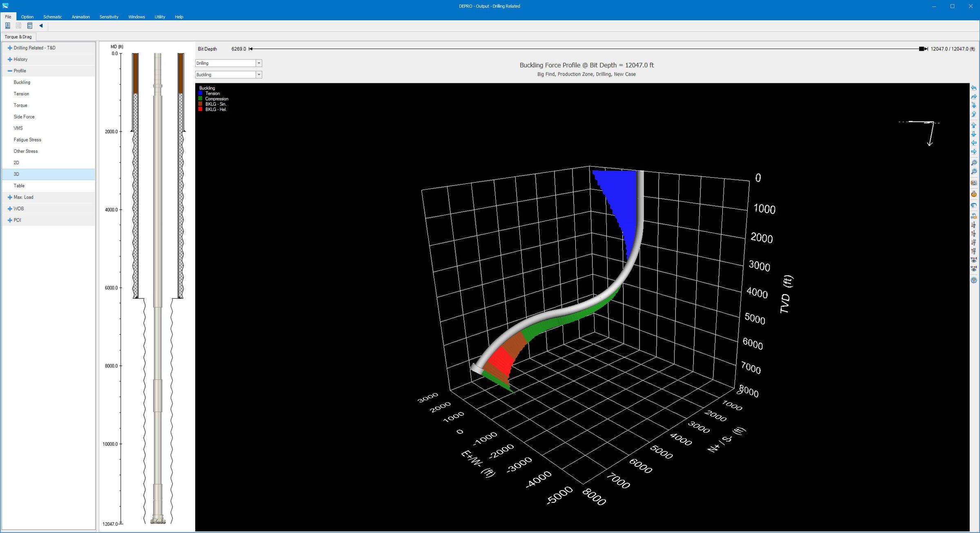Zoom in using the magnifier plus icon
Image resolution: width=980 pixels, height=533 pixels.
click(974, 163)
